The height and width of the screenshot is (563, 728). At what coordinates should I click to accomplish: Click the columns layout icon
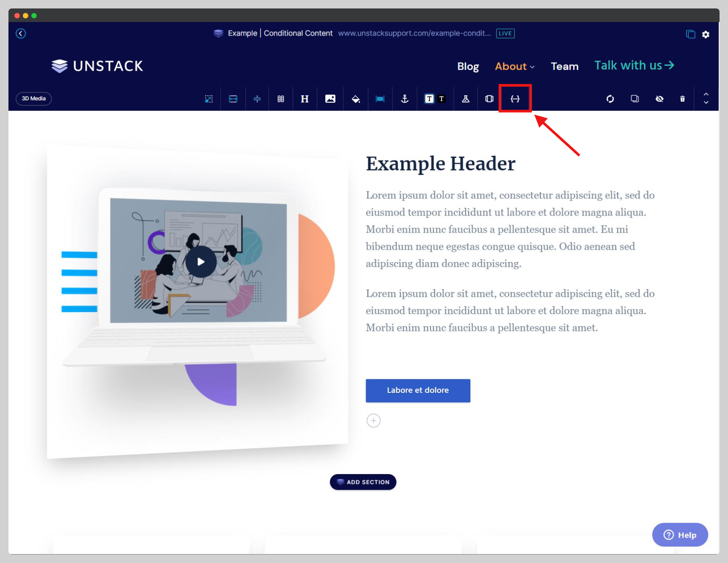click(x=280, y=99)
